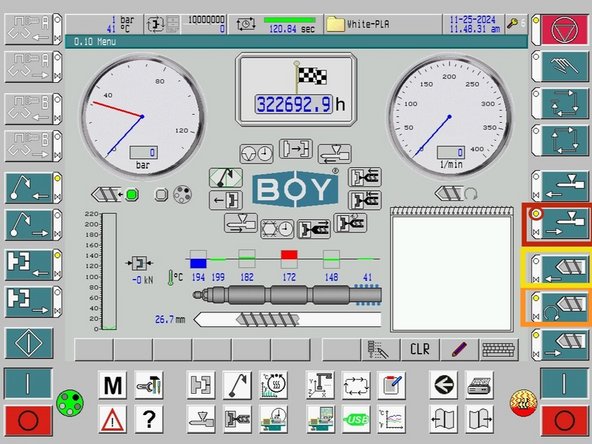Open help with the question mark icon

click(149, 419)
